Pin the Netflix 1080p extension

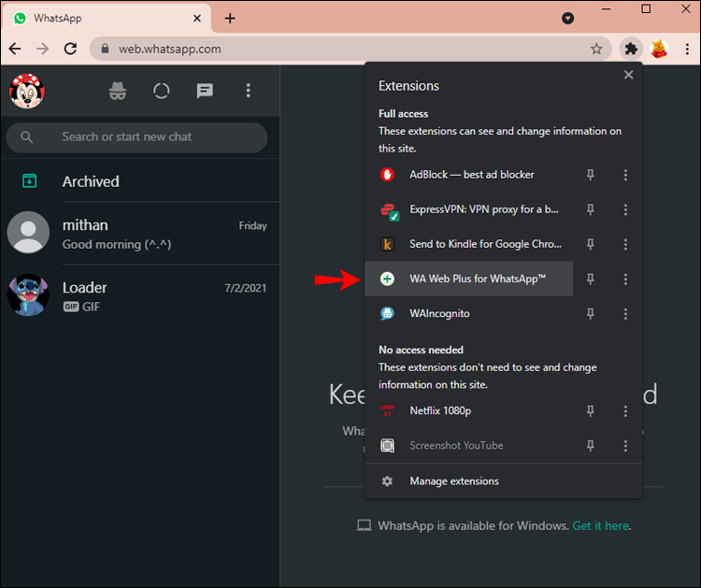coord(590,411)
